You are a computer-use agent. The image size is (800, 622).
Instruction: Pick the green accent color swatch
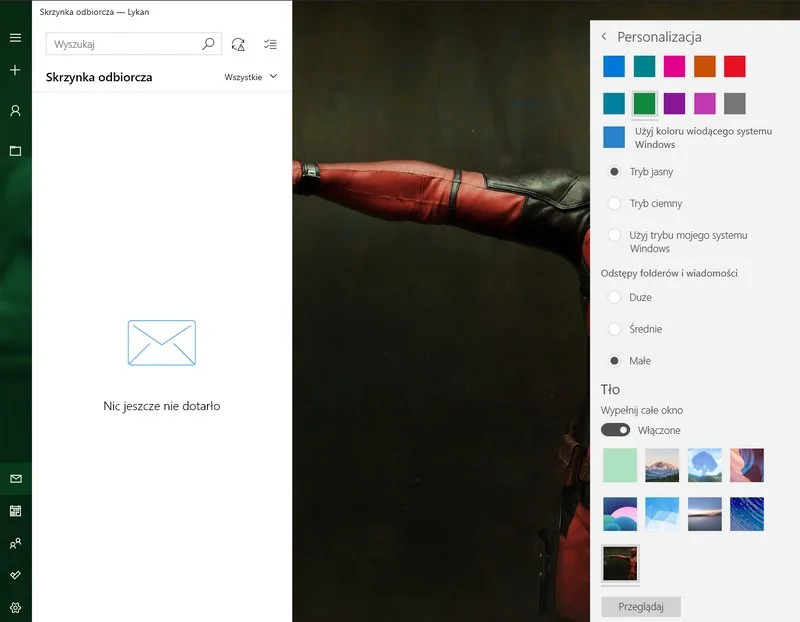click(x=647, y=102)
